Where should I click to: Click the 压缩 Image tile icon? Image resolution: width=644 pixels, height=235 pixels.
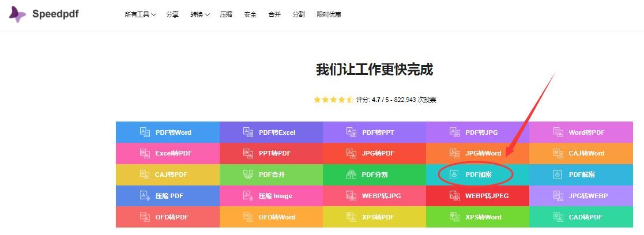coord(248,196)
